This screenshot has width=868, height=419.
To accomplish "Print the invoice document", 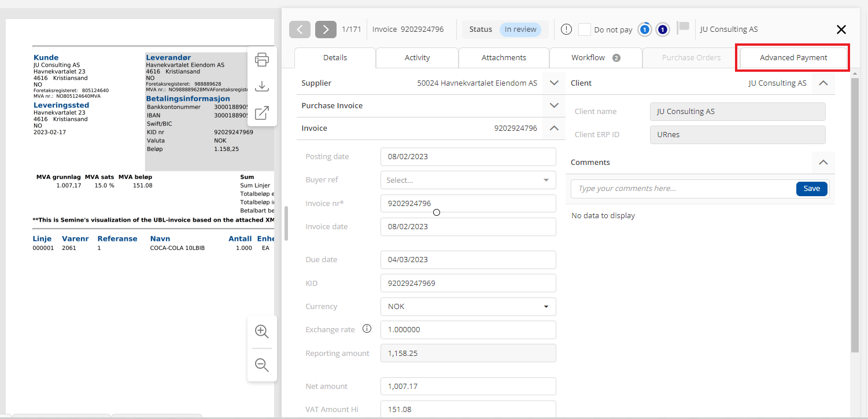I will click(262, 60).
